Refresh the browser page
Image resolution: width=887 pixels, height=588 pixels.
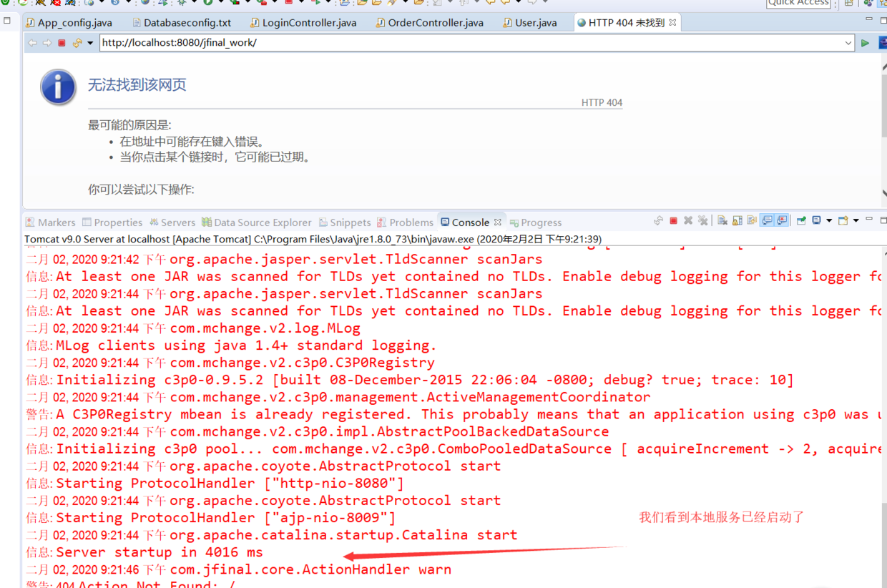coord(77,43)
